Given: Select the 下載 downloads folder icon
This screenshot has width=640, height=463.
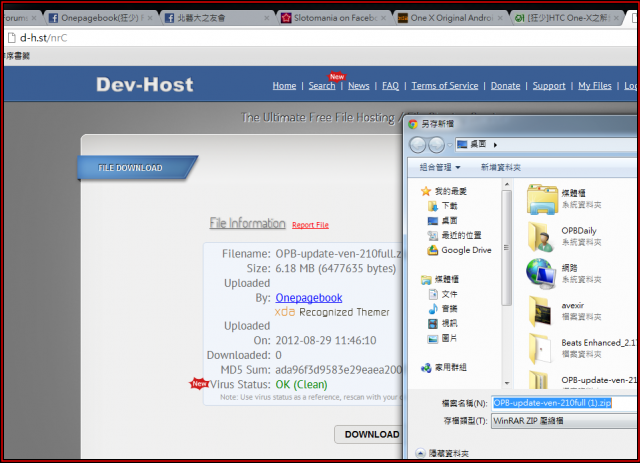Looking at the screenshot, I should (x=433, y=206).
